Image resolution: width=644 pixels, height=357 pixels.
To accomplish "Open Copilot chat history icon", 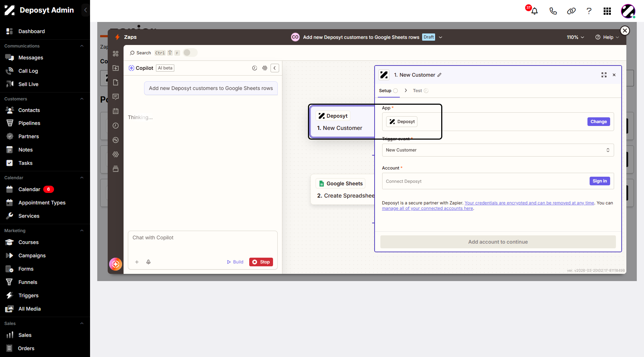I will click(255, 68).
